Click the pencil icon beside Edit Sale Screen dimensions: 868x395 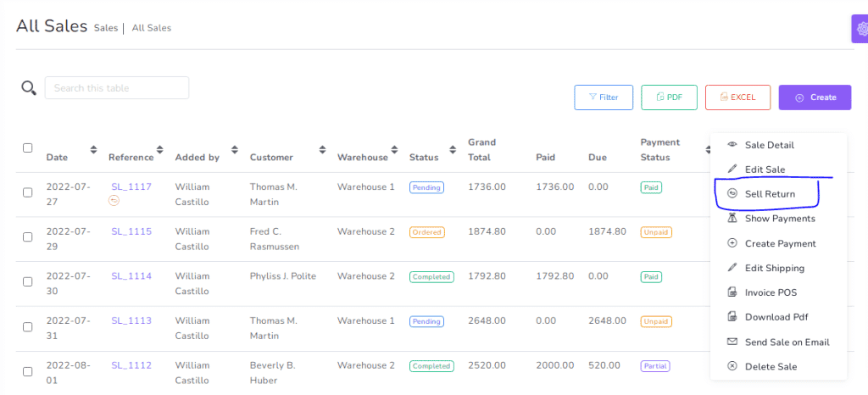tap(732, 170)
